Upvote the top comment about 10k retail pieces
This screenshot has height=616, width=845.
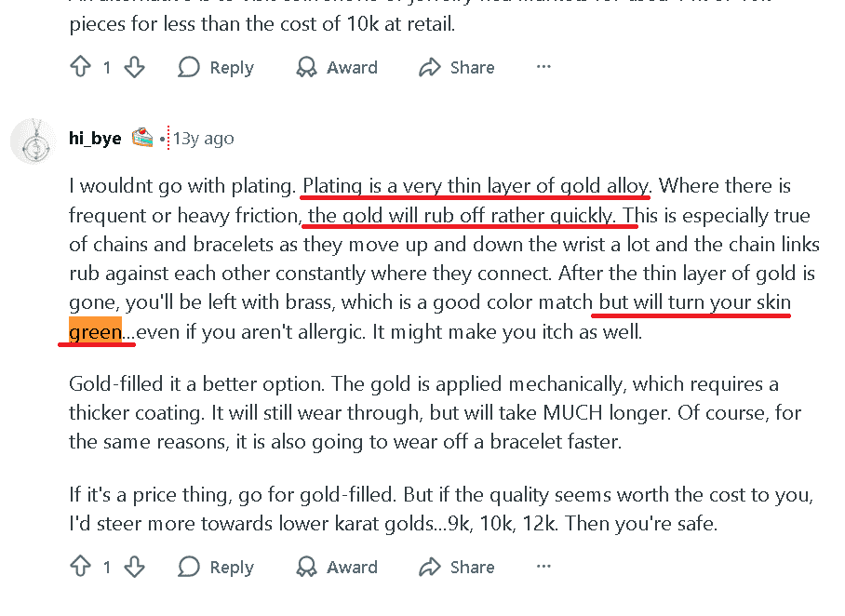(81, 66)
